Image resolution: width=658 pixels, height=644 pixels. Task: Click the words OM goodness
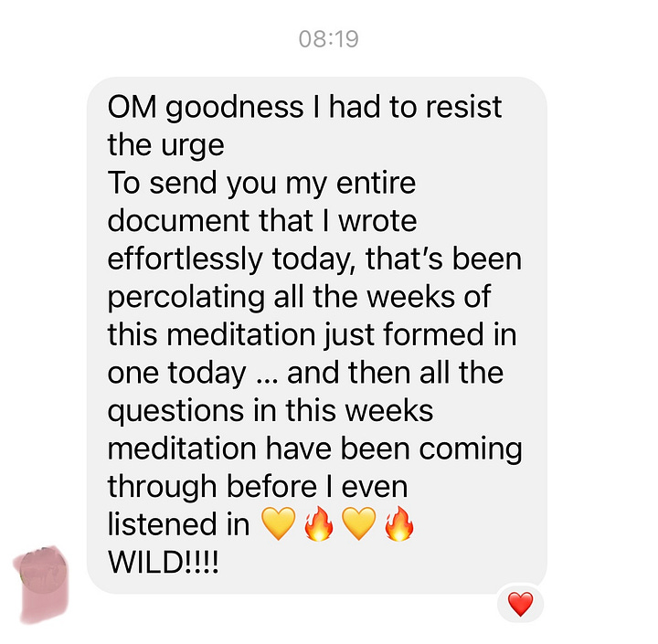click(x=206, y=108)
